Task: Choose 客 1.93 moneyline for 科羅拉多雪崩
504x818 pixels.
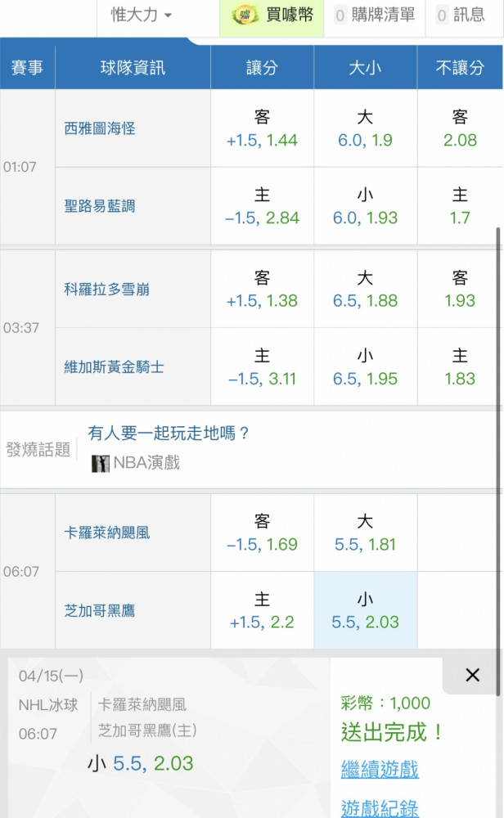Action: point(460,289)
